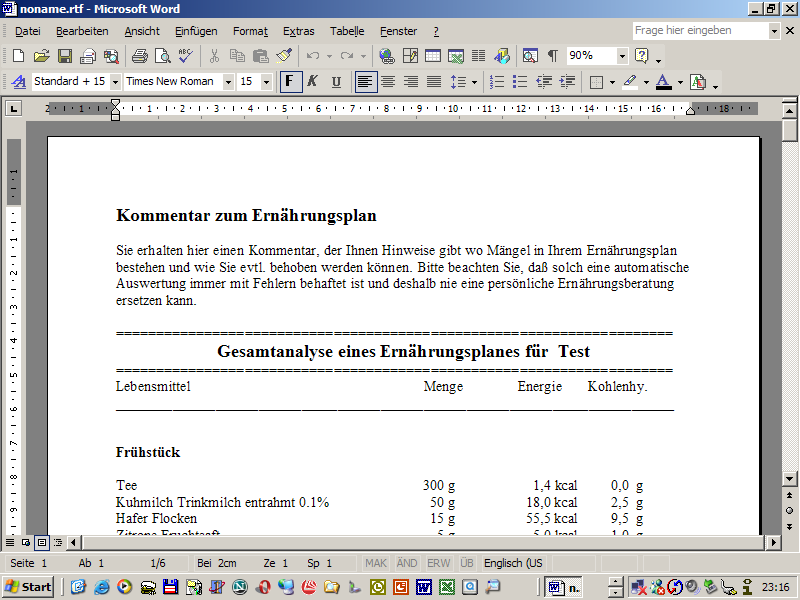Image resolution: width=800 pixels, height=600 pixels.
Task: Open the Format menu
Action: click(x=250, y=31)
